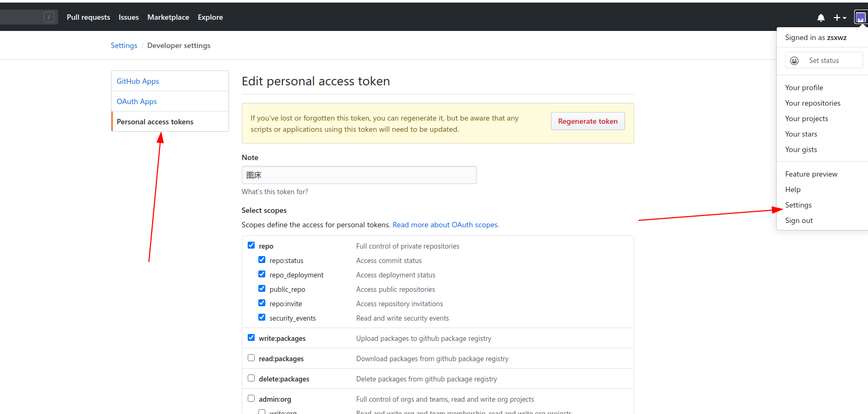Viewport: 868px width, 414px height.
Task: Open the GitHub Apps sidebar item
Action: point(170,81)
